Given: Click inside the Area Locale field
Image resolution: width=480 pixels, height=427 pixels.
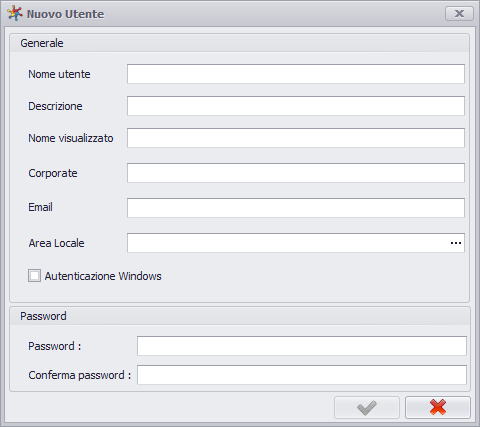Looking at the screenshot, I should tap(288, 243).
